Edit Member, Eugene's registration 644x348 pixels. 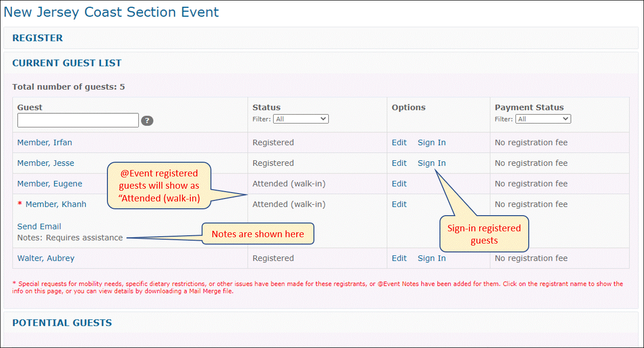(x=399, y=184)
